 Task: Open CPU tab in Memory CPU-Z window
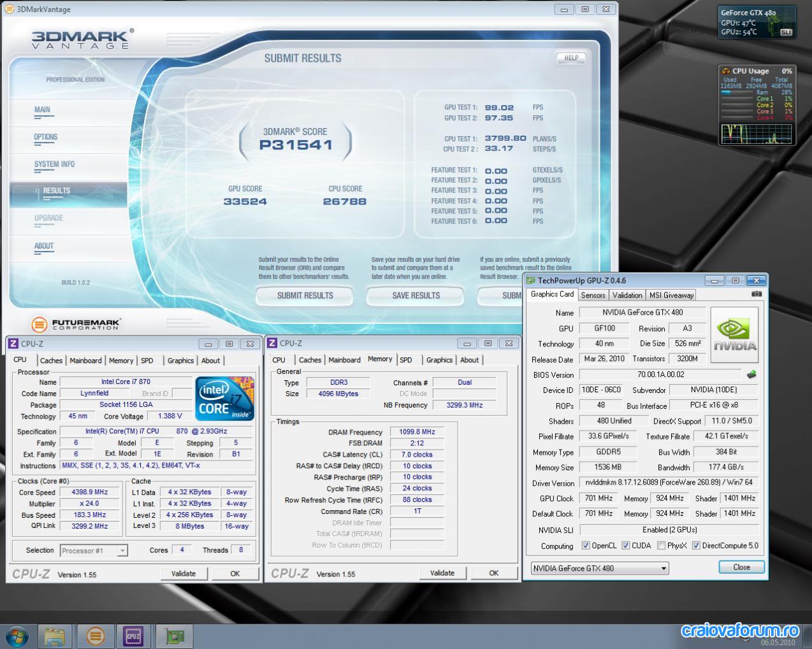279,360
